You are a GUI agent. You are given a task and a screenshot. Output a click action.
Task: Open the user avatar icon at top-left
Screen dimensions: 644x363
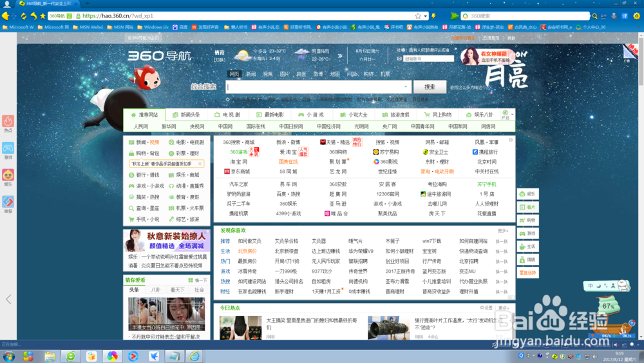point(7,4)
